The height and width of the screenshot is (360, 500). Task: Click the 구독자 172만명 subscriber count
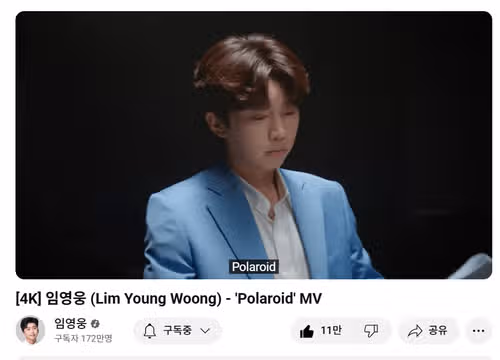point(83,338)
